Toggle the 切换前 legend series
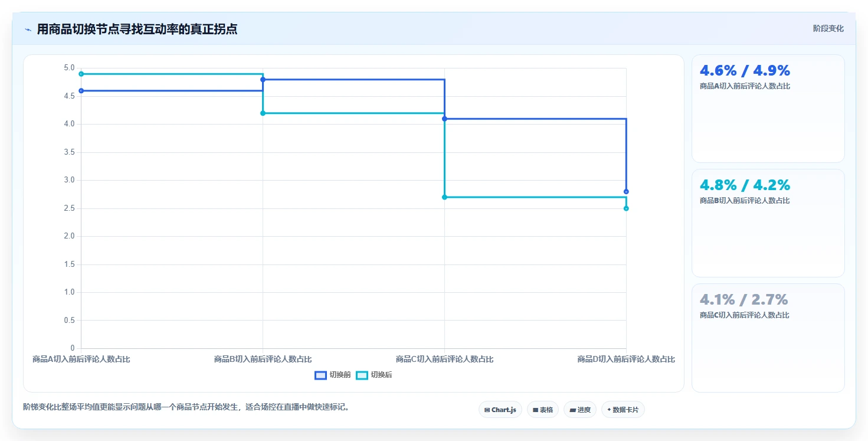 pos(333,375)
